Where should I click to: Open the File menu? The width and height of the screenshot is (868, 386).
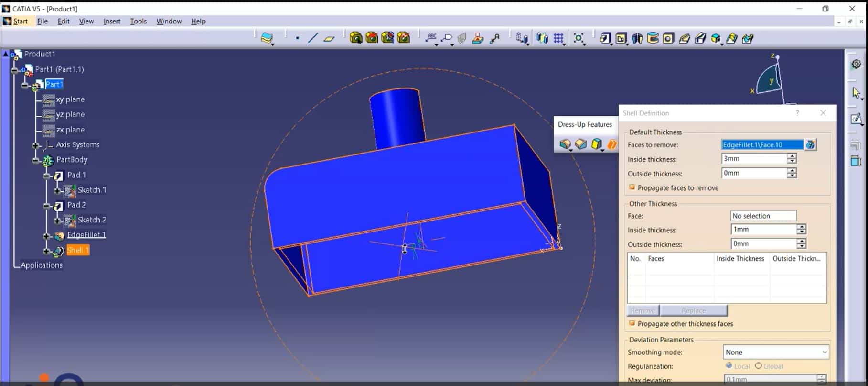tap(43, 21)
